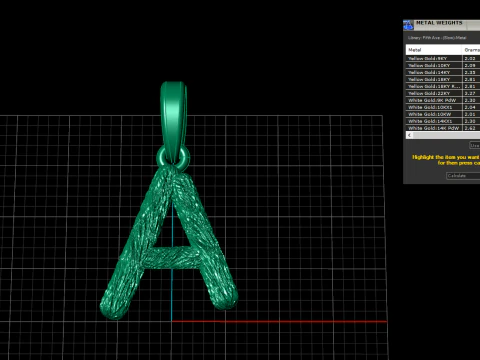The width and height of the screenshot is (480, 360).
Task: Click the Library label text
Action: pyautogui.click(x=437, y=38)
